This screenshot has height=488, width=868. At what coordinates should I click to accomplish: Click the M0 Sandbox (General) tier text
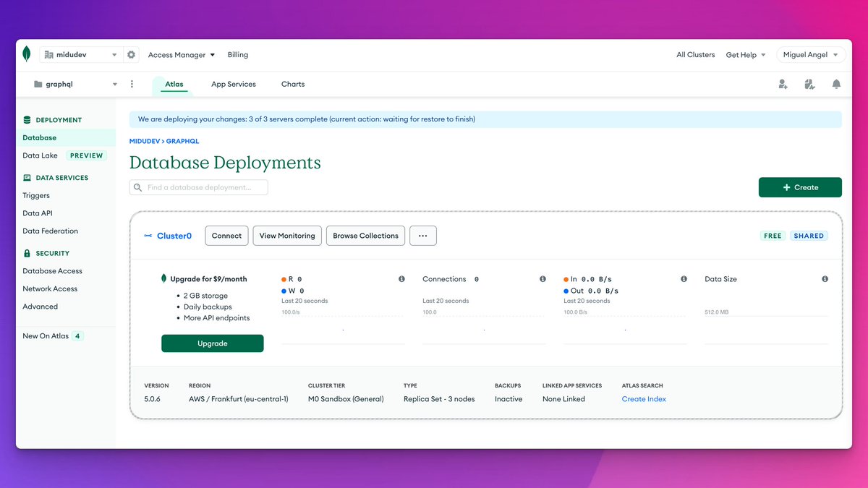pos(346,399)
